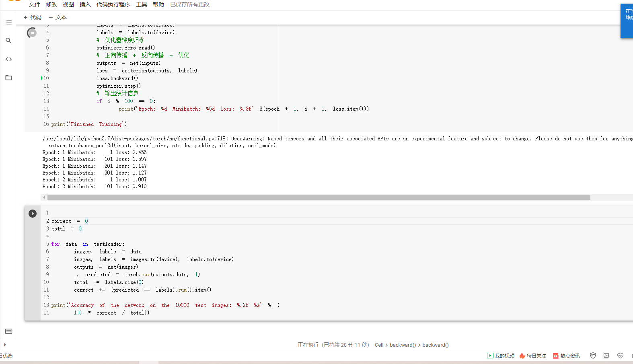
Task: Click the output horizontal scrollbar thumb
Action: (x=319, y=197)
